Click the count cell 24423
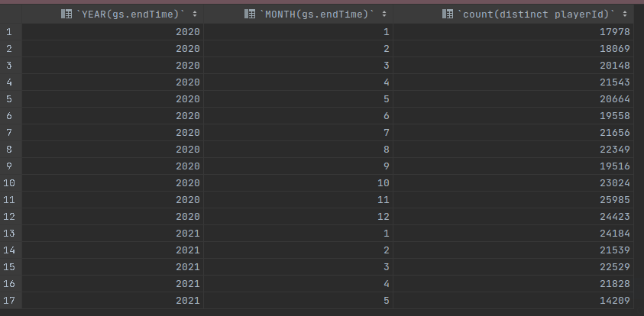The height and width of the screenshot is (316, 644). (513, 217)
